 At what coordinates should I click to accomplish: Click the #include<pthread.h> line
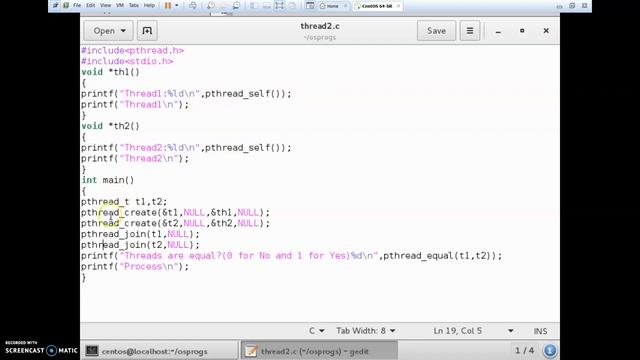(x=133, y=51)
